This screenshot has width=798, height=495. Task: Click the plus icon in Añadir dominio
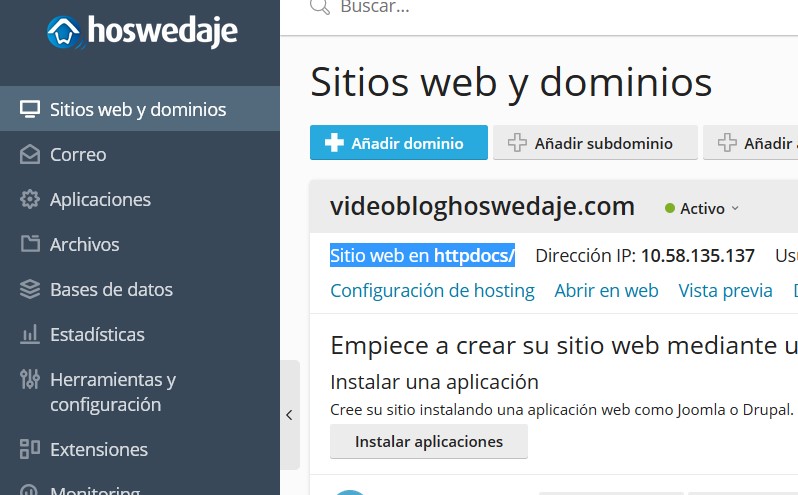pos(334,142)
